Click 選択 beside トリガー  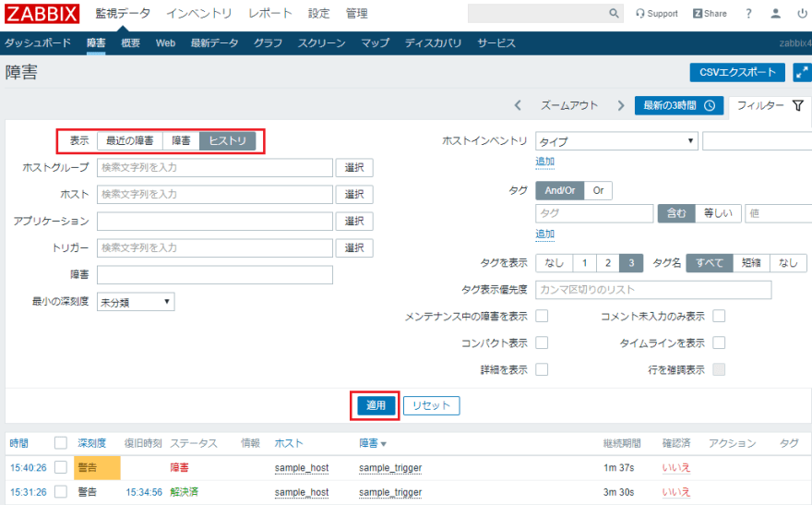click(354, 248)
